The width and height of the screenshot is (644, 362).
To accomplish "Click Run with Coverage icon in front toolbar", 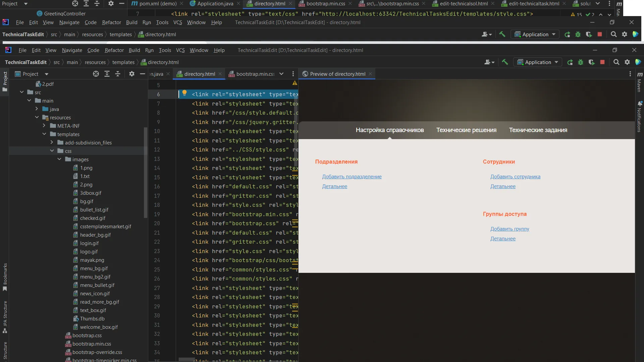I will (x=591, y=62).
